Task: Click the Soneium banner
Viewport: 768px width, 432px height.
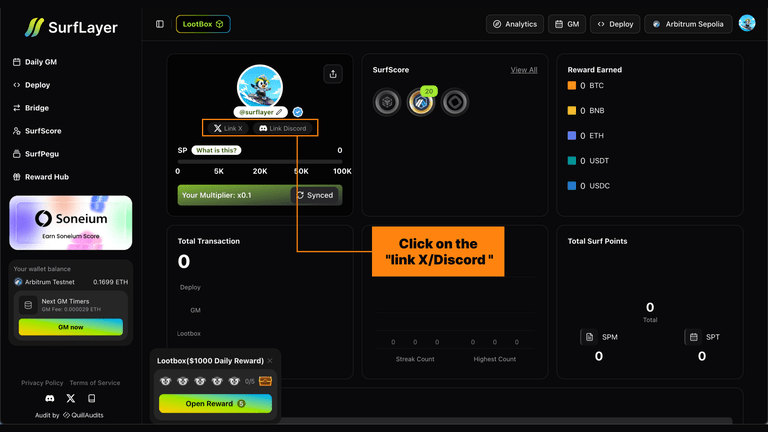Action: click(71, 223)
